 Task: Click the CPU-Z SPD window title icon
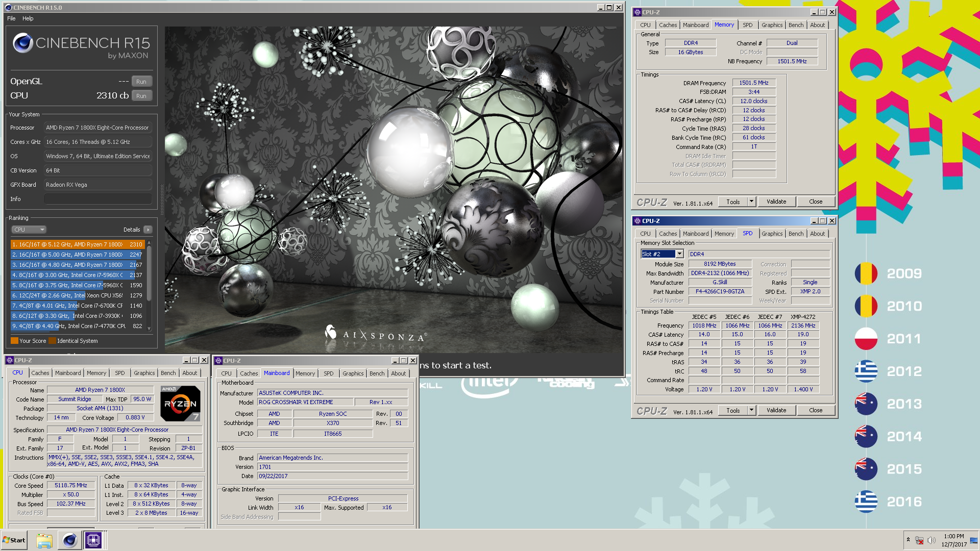tap(638, 221)
